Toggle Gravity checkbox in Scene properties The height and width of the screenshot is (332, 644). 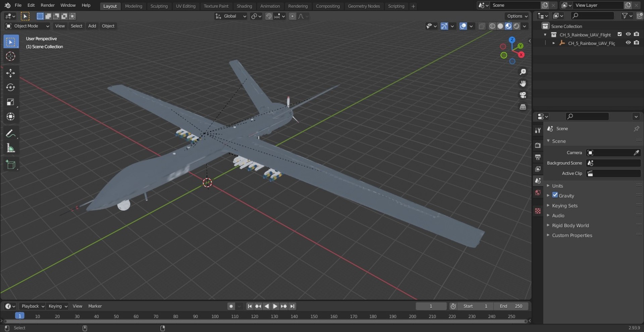tap(555, 195)
